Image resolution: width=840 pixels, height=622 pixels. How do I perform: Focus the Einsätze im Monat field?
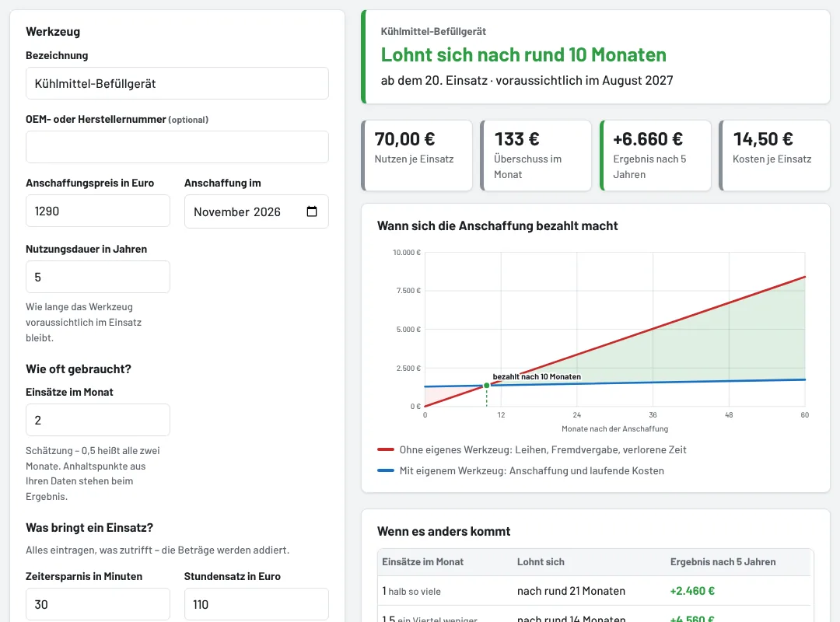click(98, 420)
